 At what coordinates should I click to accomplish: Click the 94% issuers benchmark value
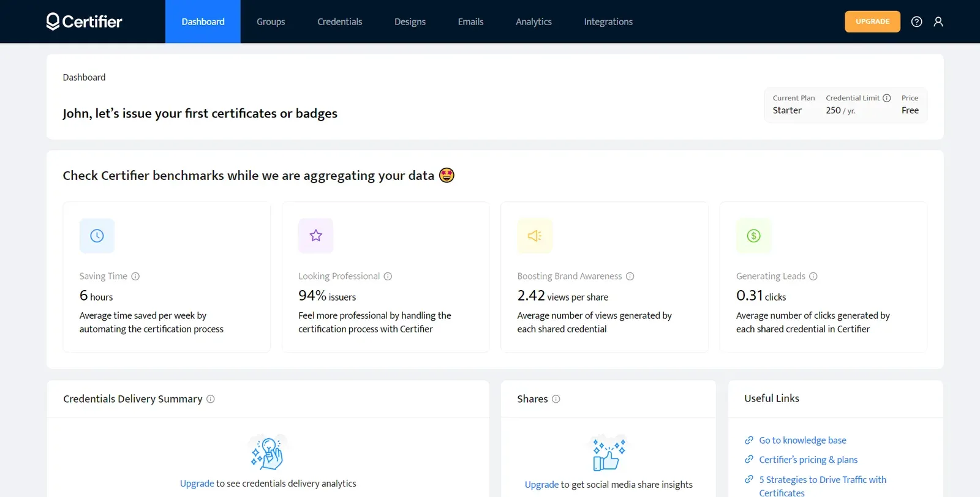(327, 296)
